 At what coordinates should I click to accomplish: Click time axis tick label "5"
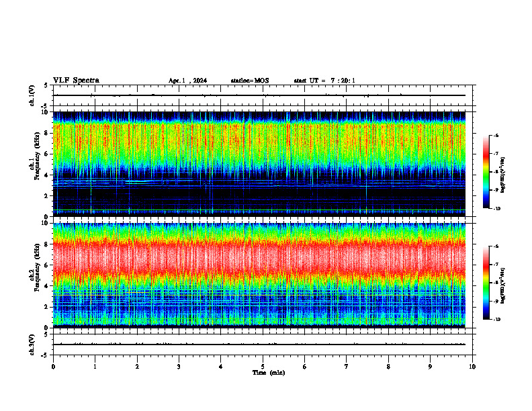coord(263,367)
